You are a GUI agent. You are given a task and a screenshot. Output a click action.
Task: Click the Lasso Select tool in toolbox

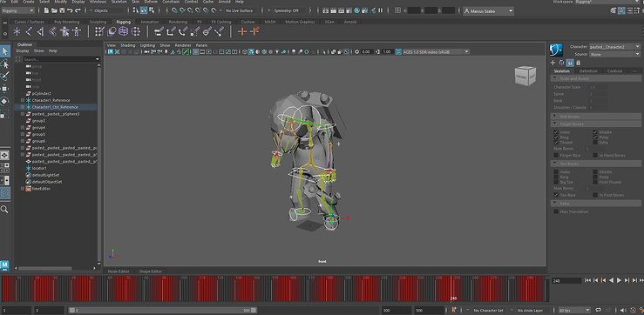4,64
